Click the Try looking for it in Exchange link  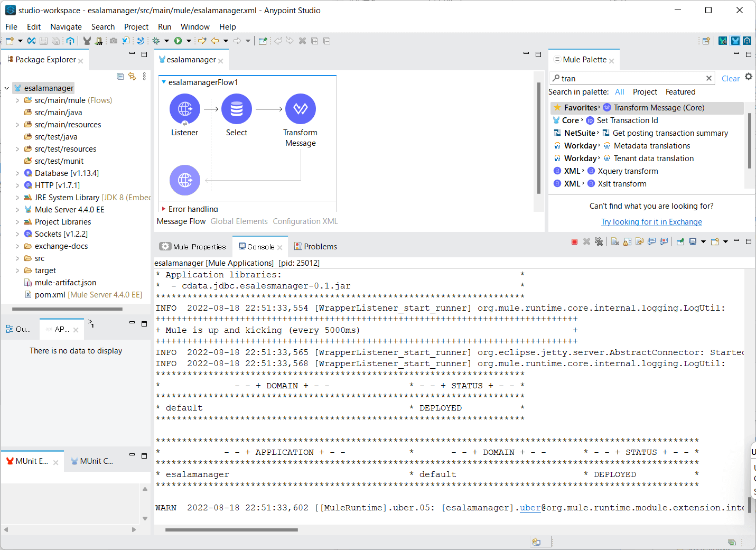(x=651, y=222)
